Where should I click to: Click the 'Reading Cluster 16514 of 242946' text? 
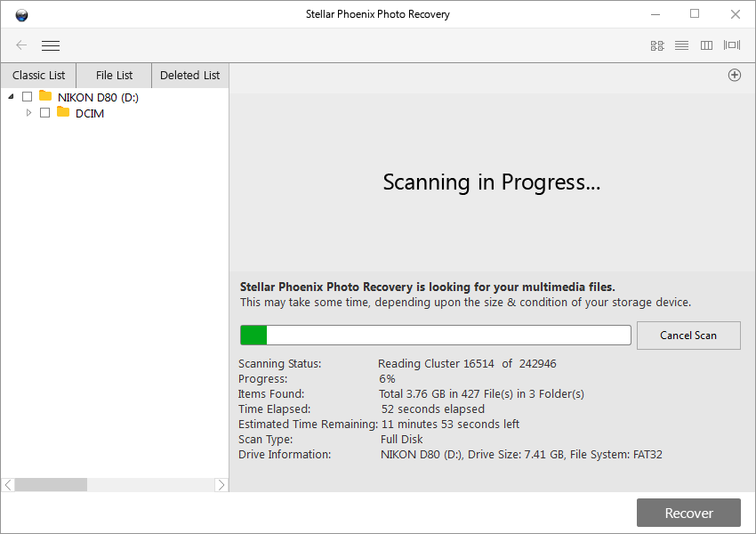pyautogui.click(x=467, y=364)
